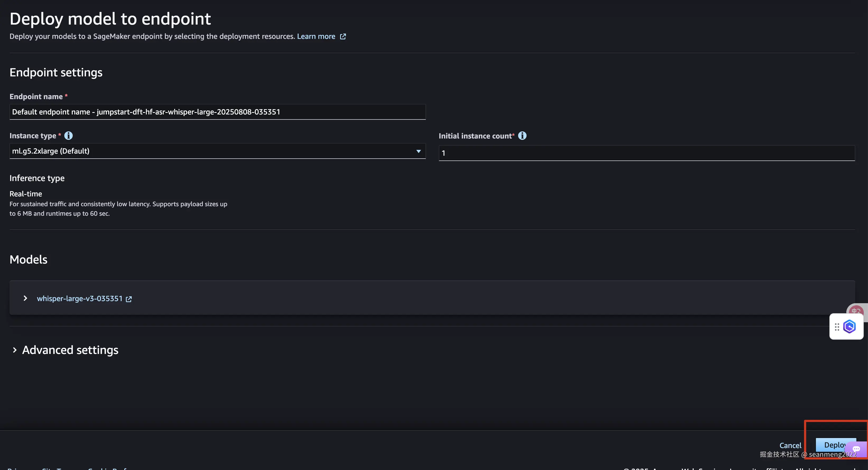Click the Initial instance count input field
The image size is (868, 470).
(646, 153)
